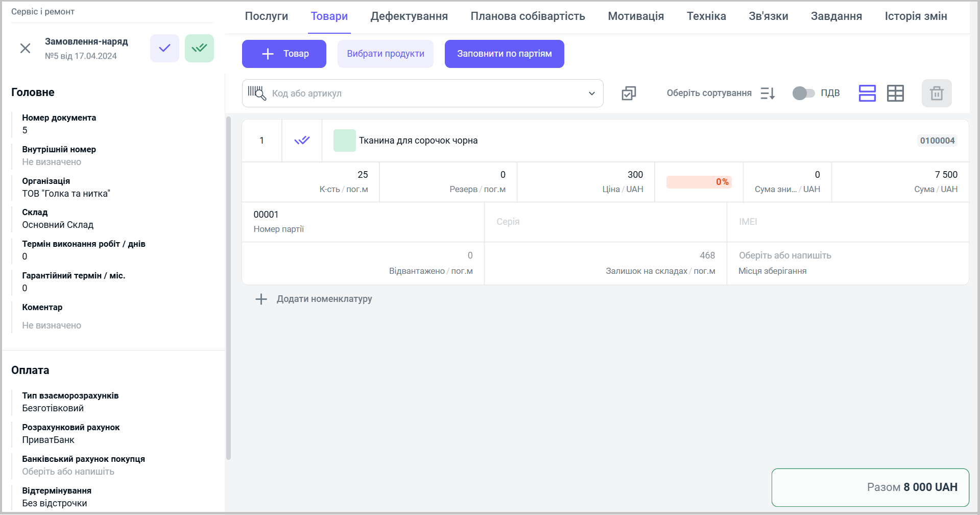Close the order document with X icon
Image resolution: width=980 pixels, height=515 pixels.
25,49
